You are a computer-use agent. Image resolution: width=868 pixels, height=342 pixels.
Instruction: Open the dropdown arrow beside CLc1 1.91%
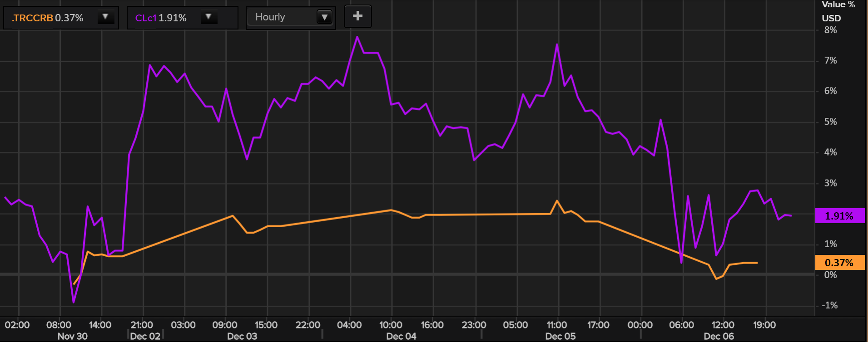tap(208, 17)
